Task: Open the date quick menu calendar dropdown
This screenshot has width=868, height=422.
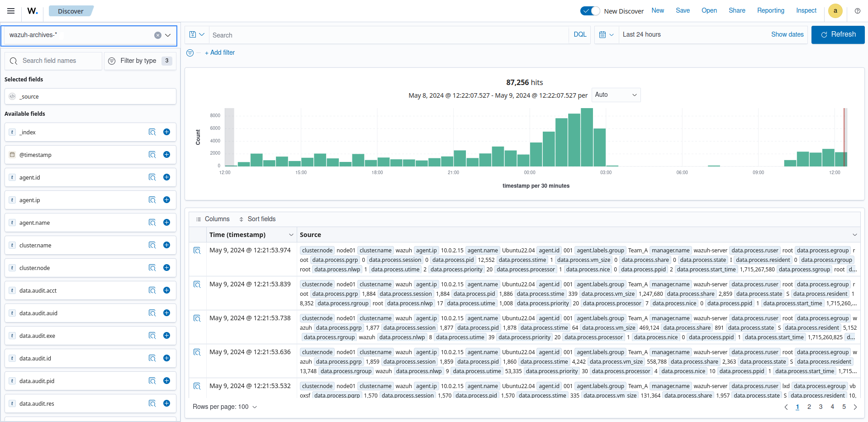Action: point(606,35)
